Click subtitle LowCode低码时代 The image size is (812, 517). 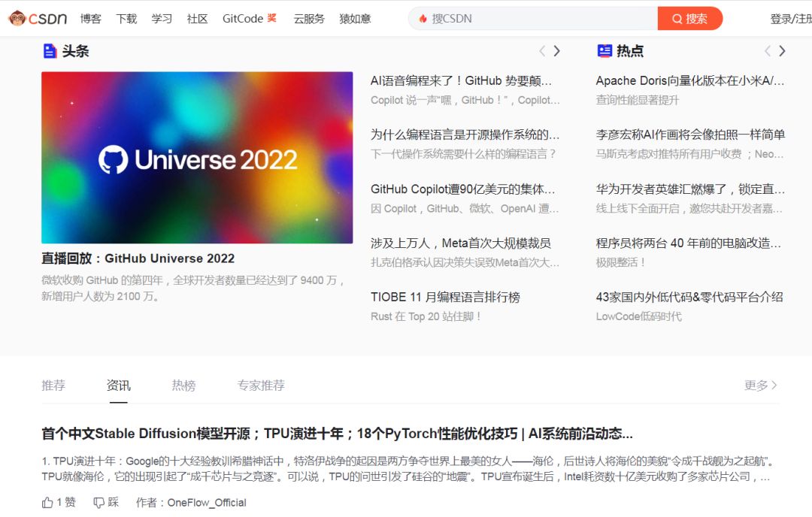[638, 316]
